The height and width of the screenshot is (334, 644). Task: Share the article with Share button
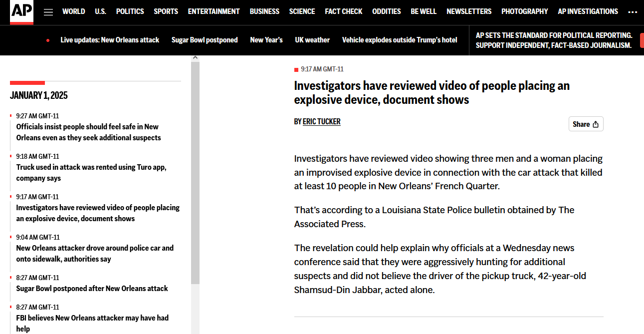586,124
